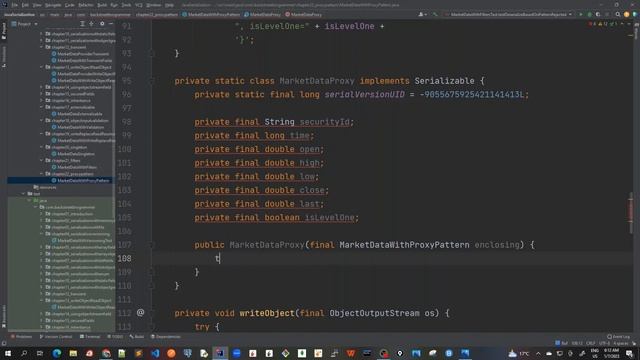Collapse the chapter20_singleton folder
This screenshot has width=640, height=360.
click(42, 147)
